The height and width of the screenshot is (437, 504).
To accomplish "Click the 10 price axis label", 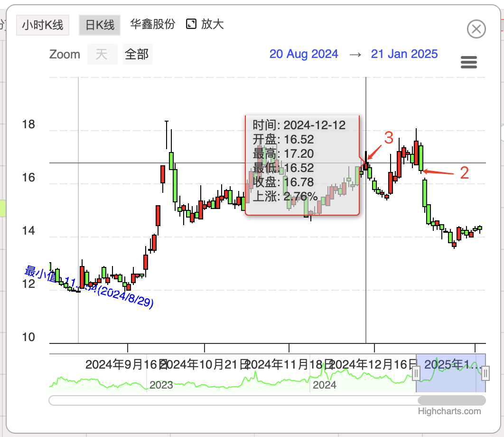I will (28, 337).
